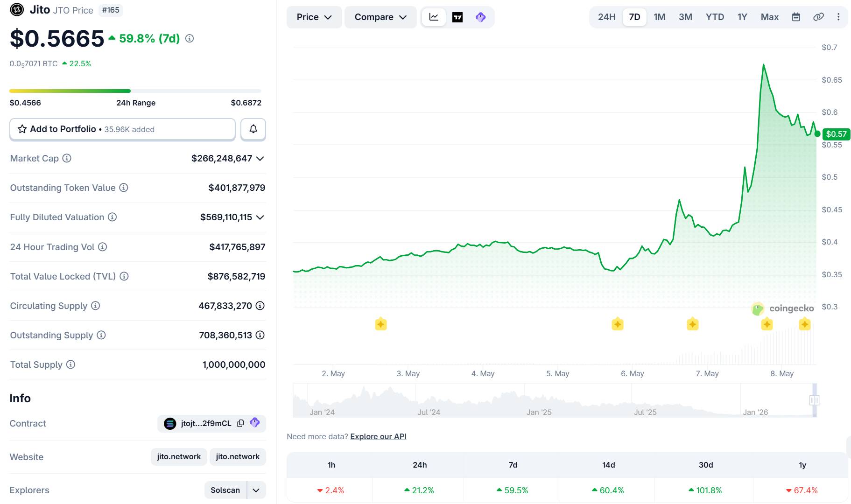Screen dimensions: 851x504
Task: Click the purple diamond chart icon
Action: [480, 17]
